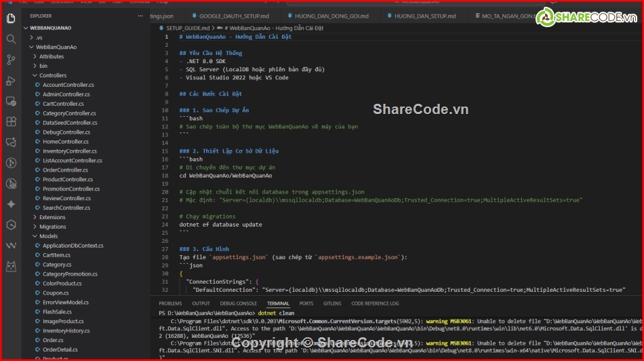Open the CODE REFERENCE LOG tab

pyautogui.click(x=375, y=303)
